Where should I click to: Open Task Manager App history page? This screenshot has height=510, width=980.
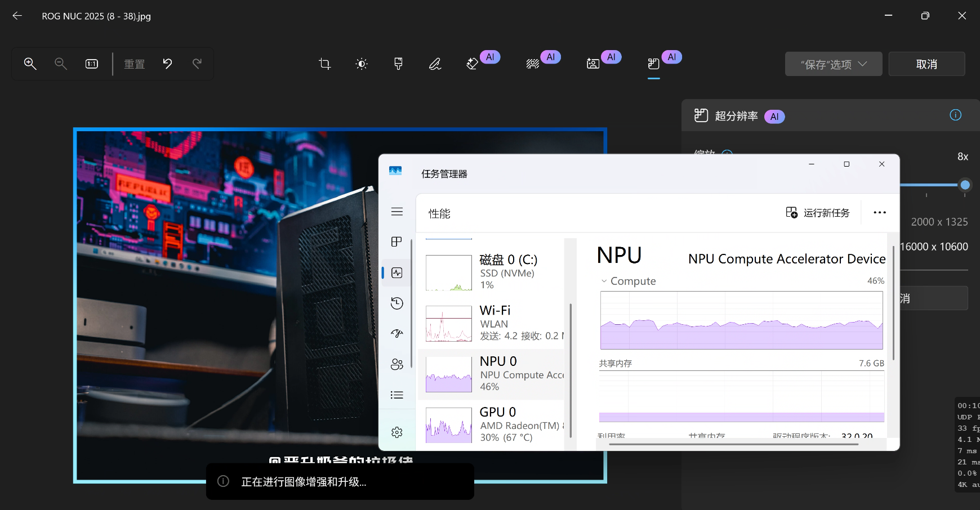pyautogui.click(x=397, y=303)
